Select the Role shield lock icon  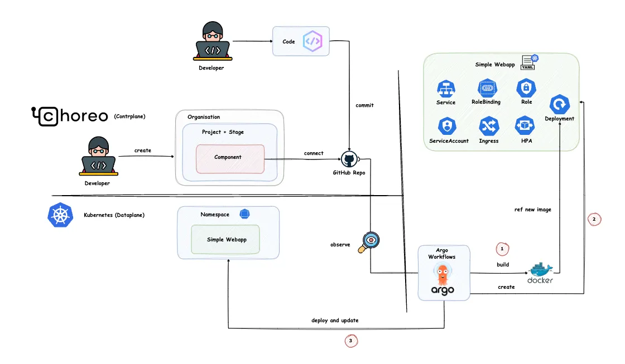pos(526,88)
